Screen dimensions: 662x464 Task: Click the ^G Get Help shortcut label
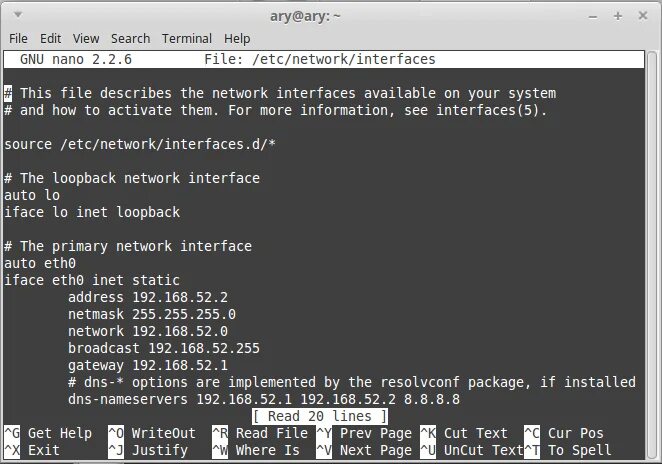pyautogui.click(x=48, y=433)
